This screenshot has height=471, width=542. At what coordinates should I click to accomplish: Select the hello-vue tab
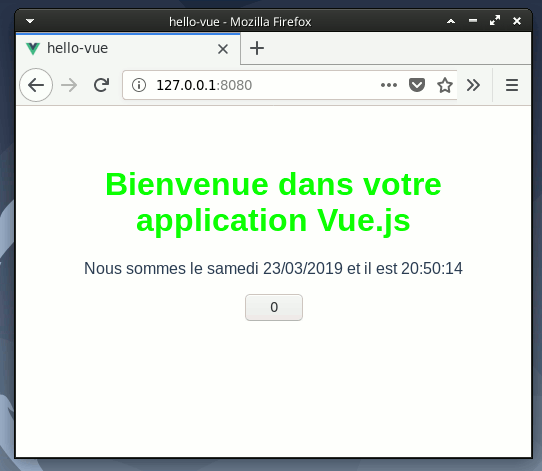tap(128, 48)
